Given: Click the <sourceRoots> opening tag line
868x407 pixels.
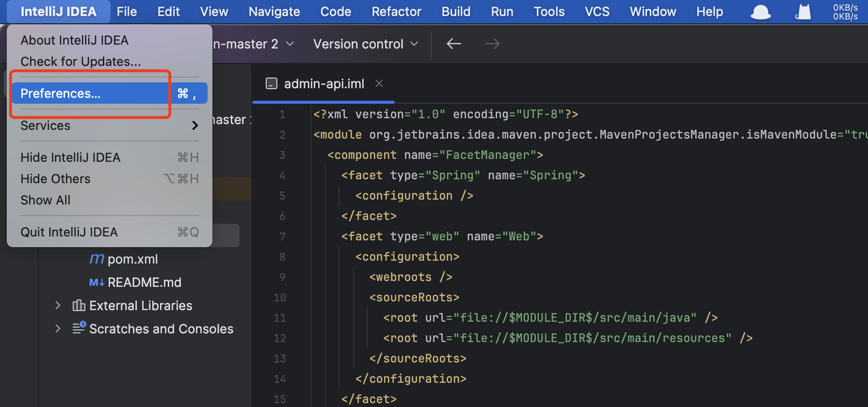Looking at the screenshot, I should 414,297.
